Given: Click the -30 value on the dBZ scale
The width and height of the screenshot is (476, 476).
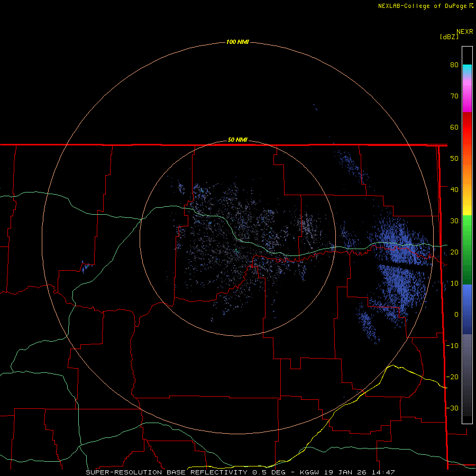Looking at the screenshot, I should coord(452,408).
